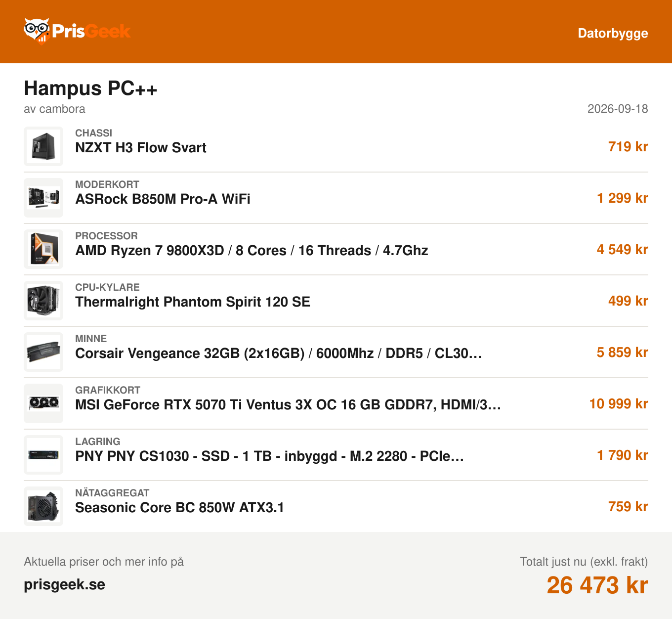The image size is (672, 619).
Task: Click the CHASSI category label
Action: [x=94, y=133]
